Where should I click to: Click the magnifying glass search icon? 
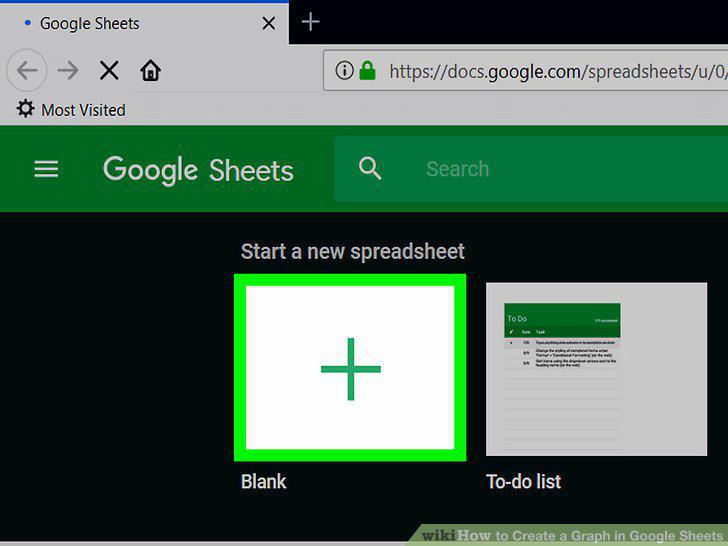[370, 168]
